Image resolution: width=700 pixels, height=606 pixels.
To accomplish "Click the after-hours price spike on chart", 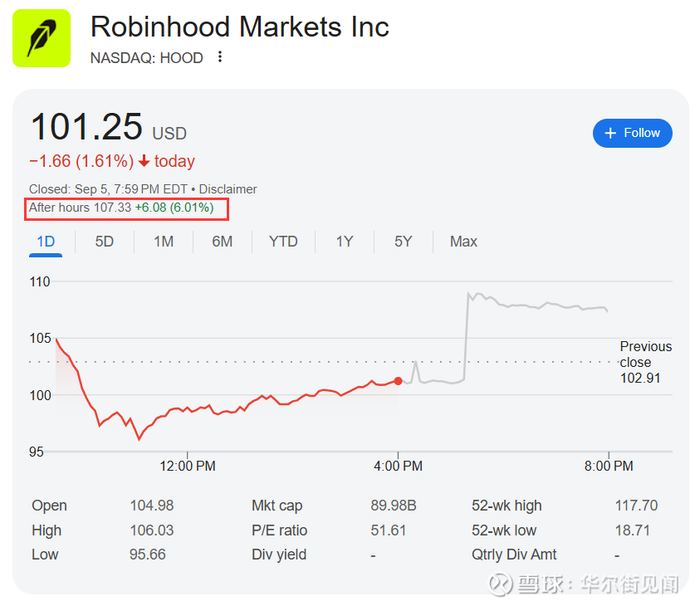I will click(x=469, y=296).
